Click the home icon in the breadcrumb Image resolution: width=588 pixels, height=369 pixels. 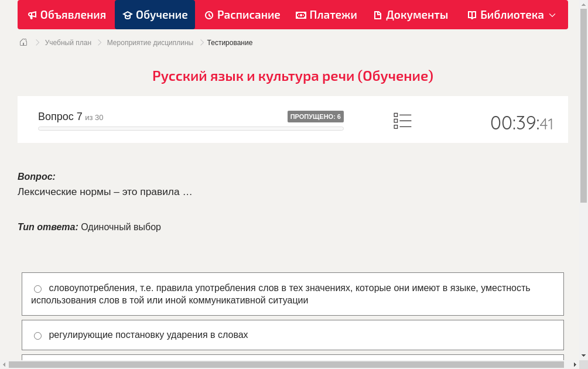[x=23, y=42]
